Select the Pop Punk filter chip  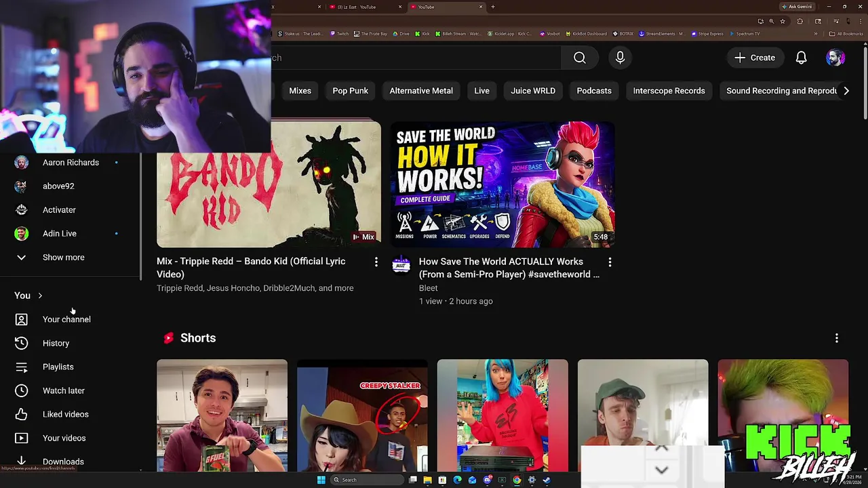pos(351,91)
